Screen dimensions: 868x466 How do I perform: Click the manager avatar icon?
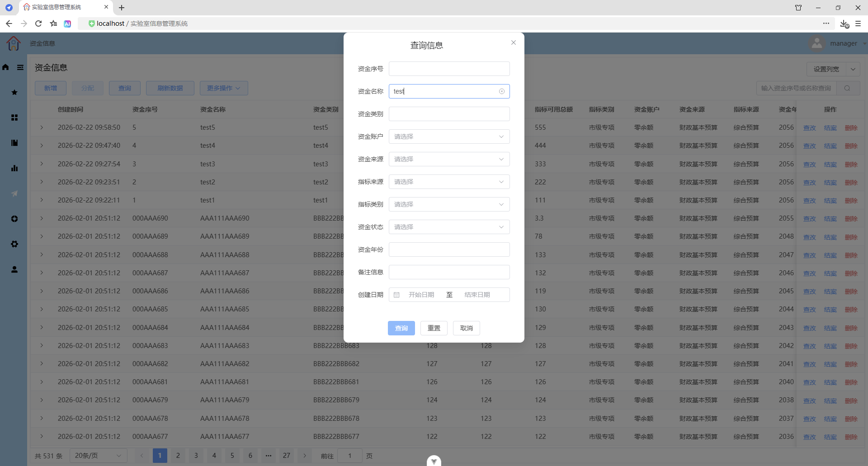816,43
